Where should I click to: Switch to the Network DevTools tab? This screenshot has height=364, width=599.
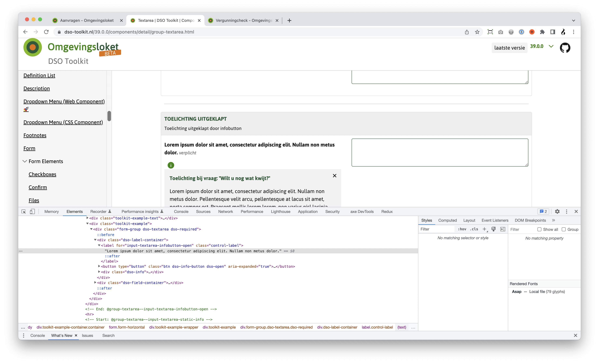click(x=225, y=211)
